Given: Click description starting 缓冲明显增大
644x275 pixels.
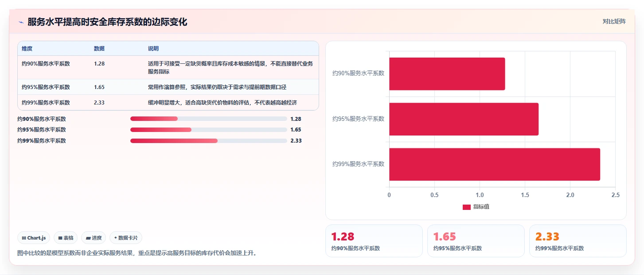Looking at the screenshot, I should [x=222, y=103].
